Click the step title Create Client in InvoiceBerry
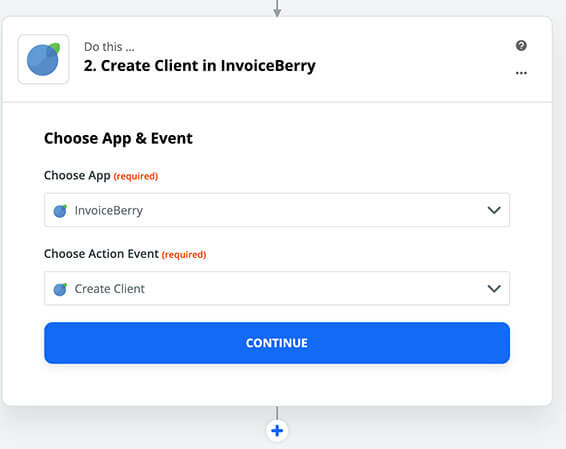This screenshot has height=449, width=566. coord(200,66)
